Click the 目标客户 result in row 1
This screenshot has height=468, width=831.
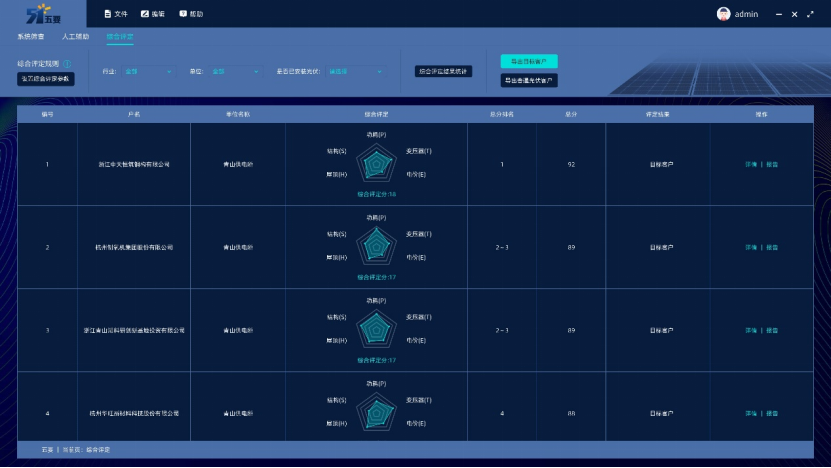(661, 165)
